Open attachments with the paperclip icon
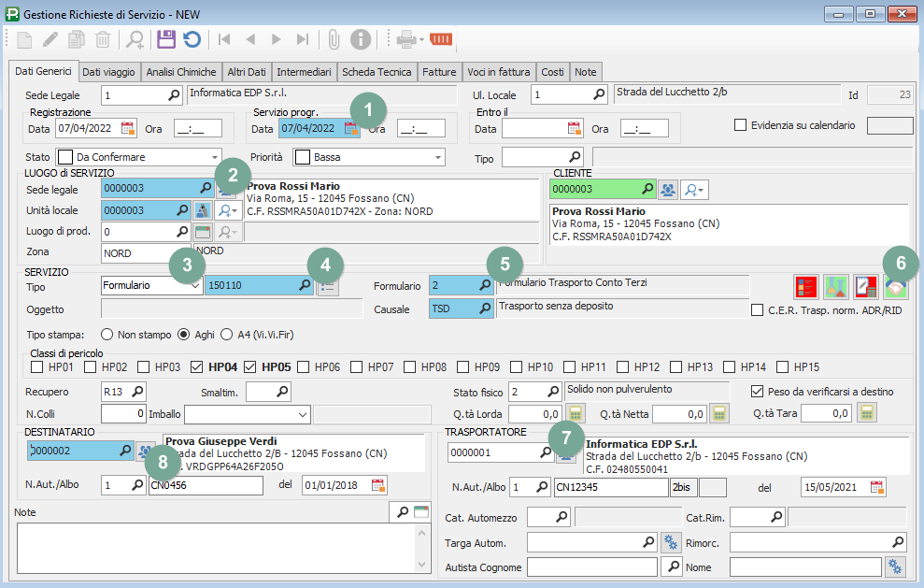 point(333,39)
